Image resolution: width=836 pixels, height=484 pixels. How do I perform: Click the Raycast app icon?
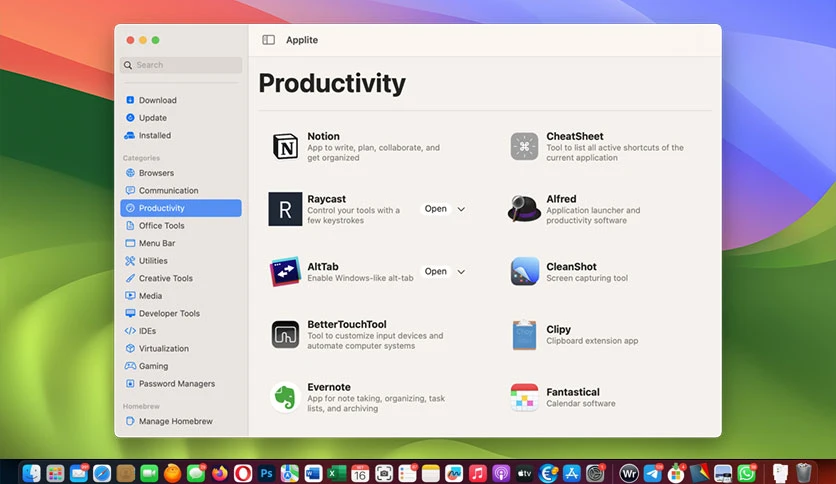point(285,209)
